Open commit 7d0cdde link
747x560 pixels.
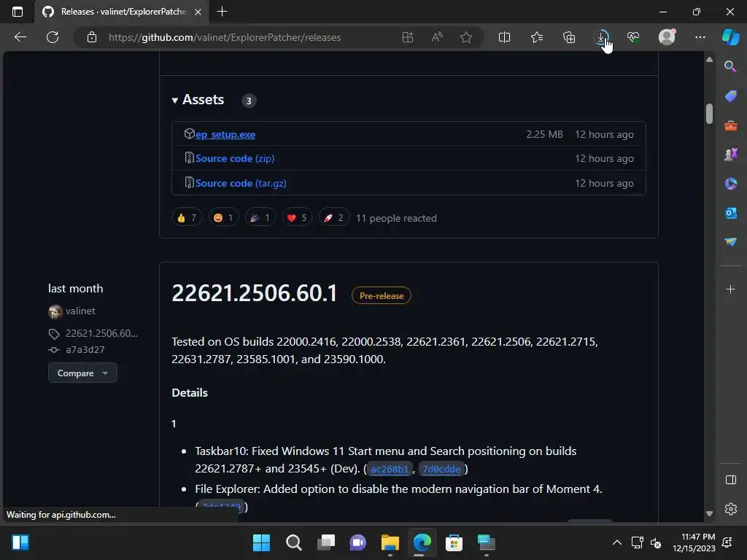click(441, 469)
